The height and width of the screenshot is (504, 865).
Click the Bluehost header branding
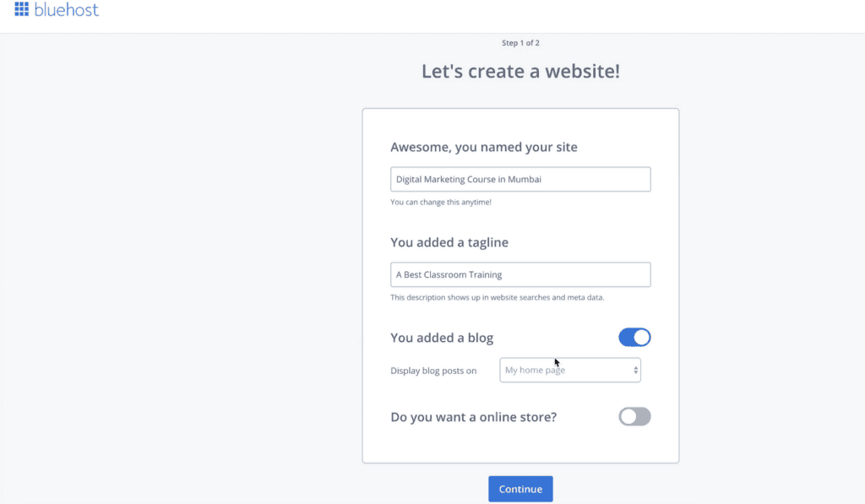tap(55, 10)
